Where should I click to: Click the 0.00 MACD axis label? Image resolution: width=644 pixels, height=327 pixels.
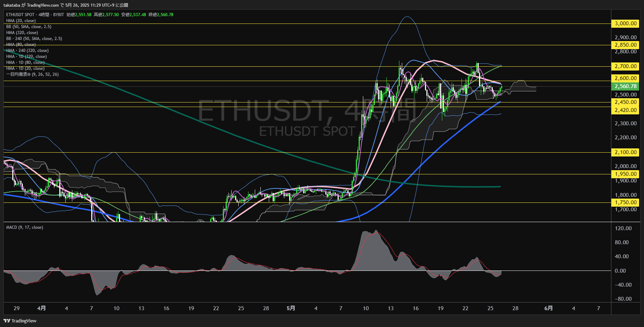[620, 271]
